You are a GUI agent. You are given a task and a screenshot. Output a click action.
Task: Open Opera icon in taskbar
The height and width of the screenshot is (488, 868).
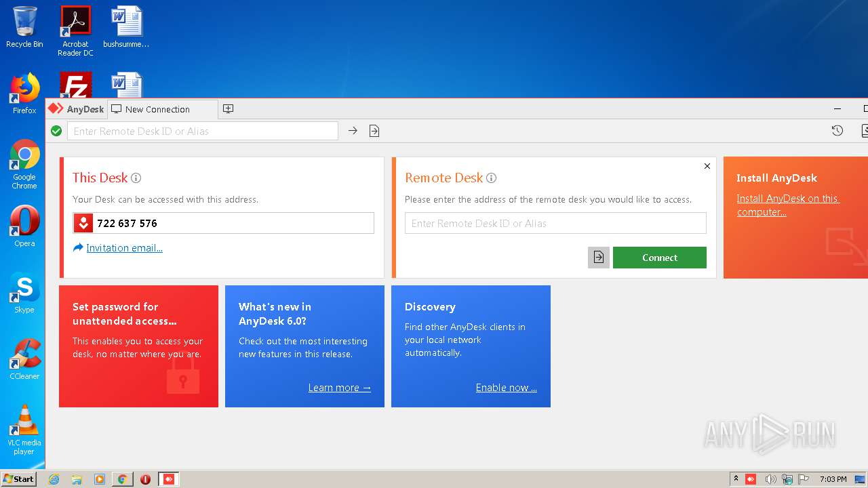click(x=145, y=479)
